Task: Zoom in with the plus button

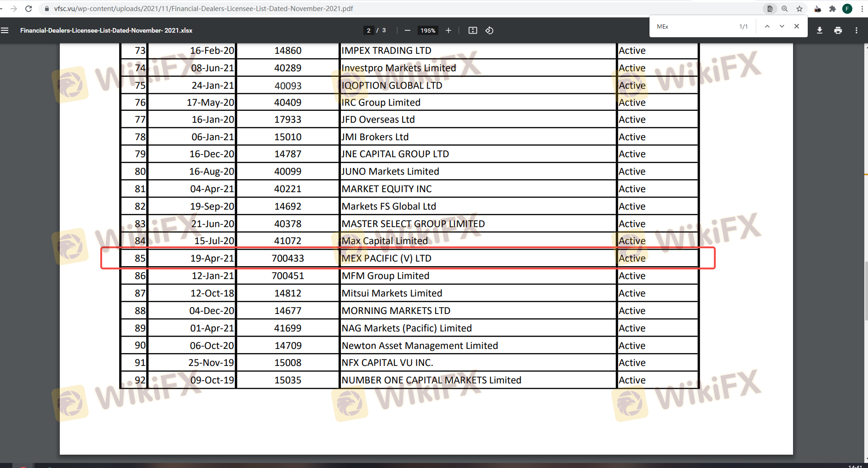Action: tap(448, 30)
